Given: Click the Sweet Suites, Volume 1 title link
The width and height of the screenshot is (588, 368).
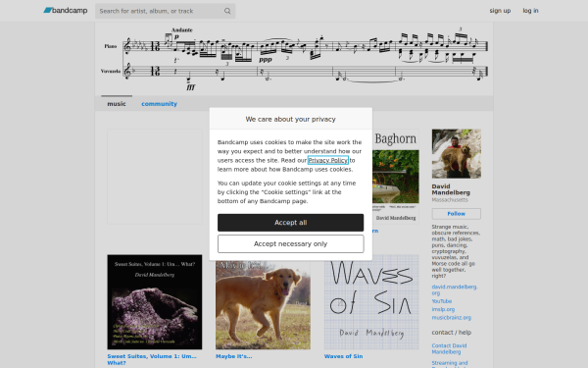Looking at the screenshot, I should pyautogui.click(x=152, y=359).
